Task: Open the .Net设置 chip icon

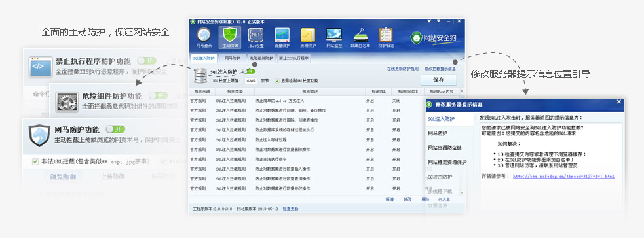Action: tap(256, 35)
